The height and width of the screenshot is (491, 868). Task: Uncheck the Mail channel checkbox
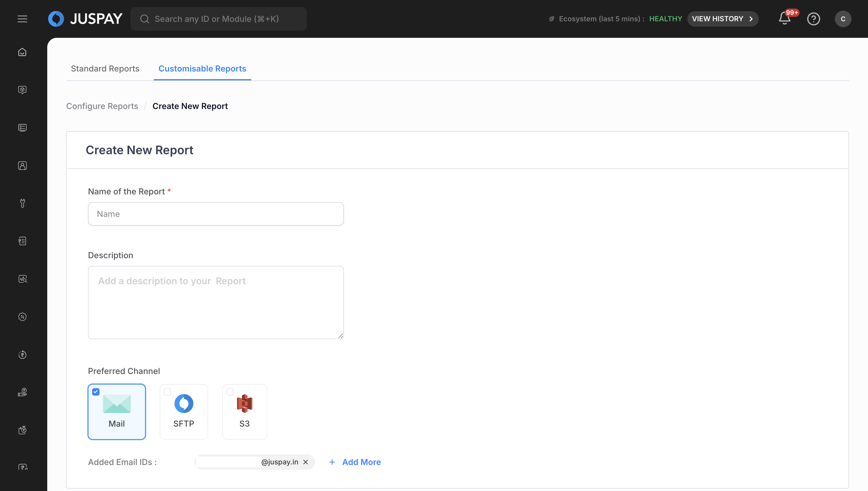click(x=96, y=392)
